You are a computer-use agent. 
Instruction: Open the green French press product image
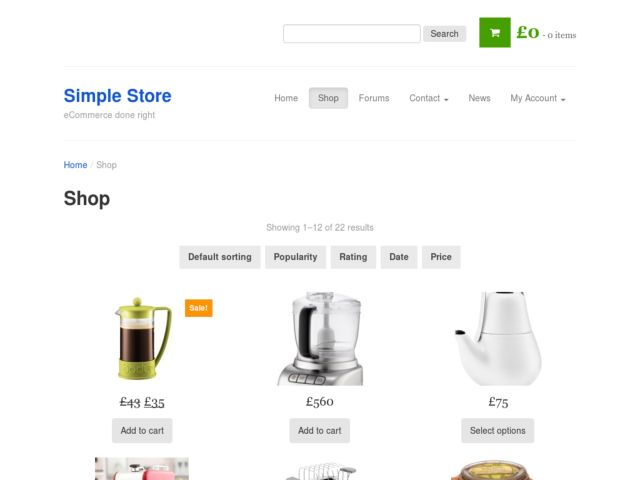point(142,338)
